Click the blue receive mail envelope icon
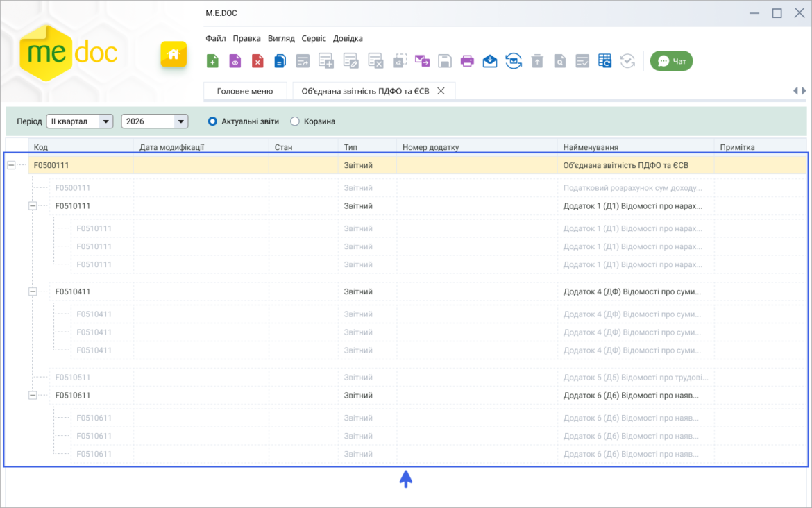Viewport: 812px width, 508px height. pyautogui.click(x=490, y=61)
